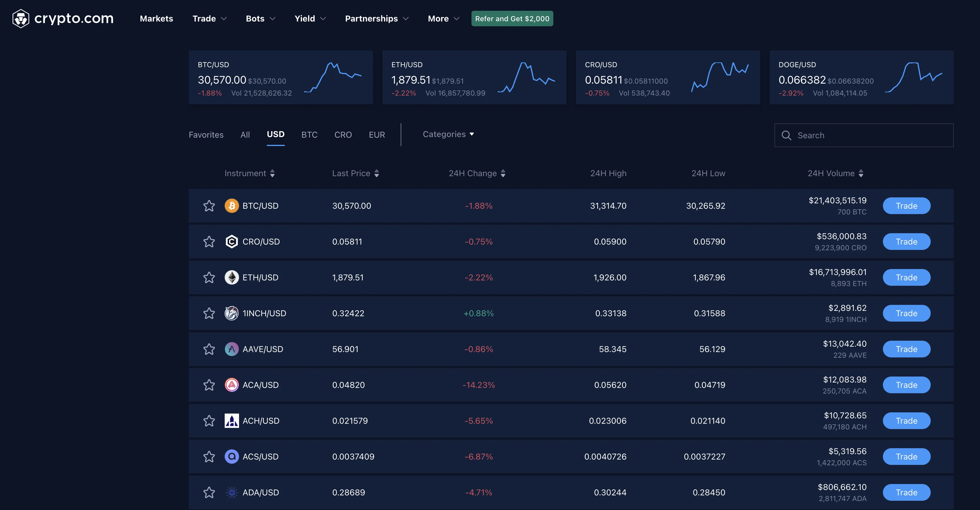This screenshot has height=510, width=980.
Task: Switch to the BTC tab
Action: (309, 135)
